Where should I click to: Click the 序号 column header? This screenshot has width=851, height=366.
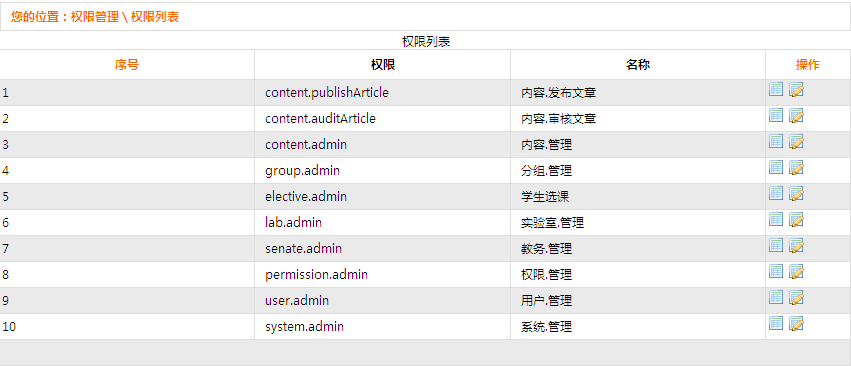pos(126,65)
